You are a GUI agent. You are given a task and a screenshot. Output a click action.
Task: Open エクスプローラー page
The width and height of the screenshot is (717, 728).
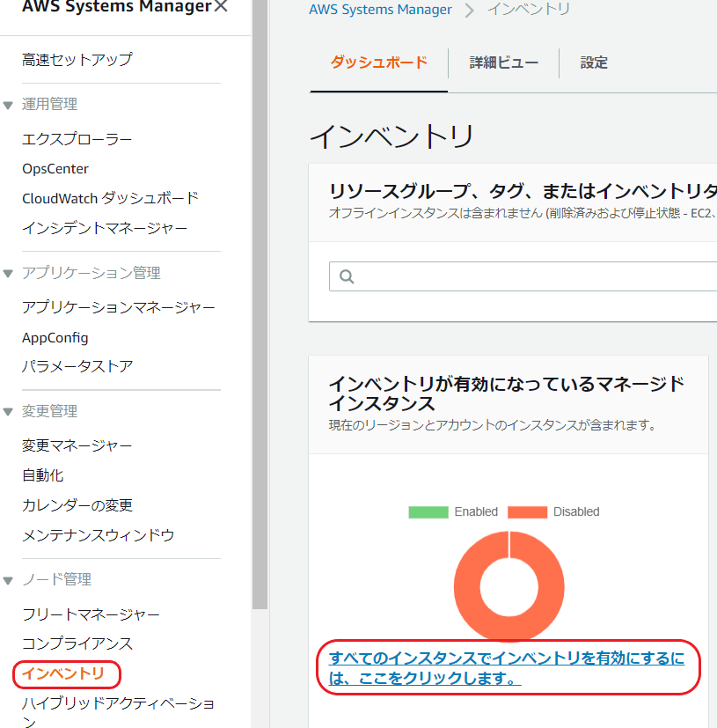pyautogui.click(x=77, y=139)
